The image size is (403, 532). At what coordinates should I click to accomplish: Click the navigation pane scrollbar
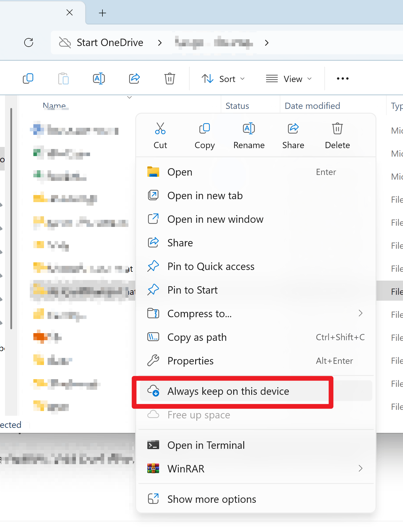pos(11,218)
